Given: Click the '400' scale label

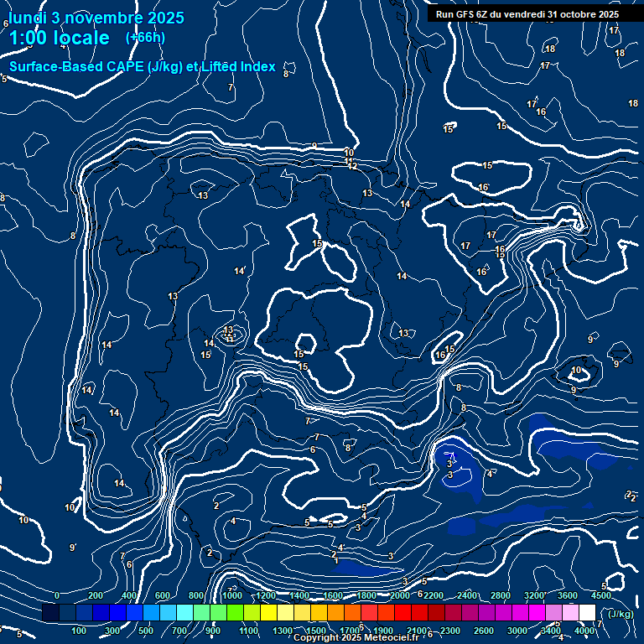Looking at the screenshot, I should tap(129, 595).
